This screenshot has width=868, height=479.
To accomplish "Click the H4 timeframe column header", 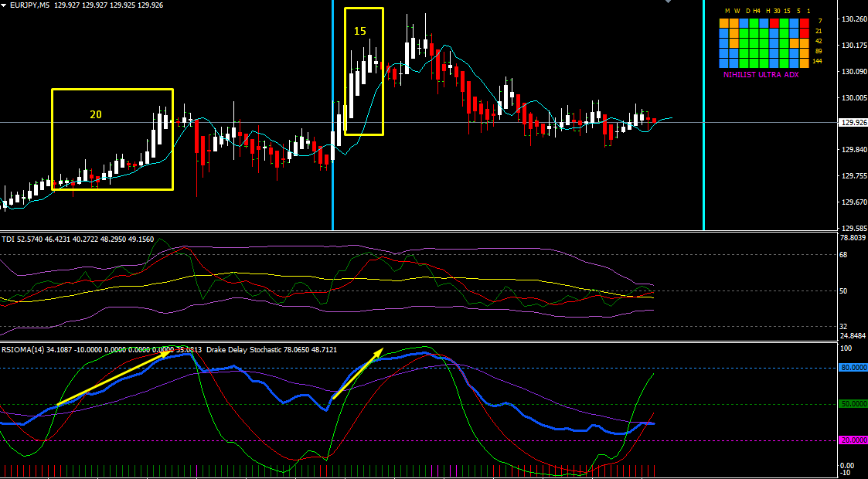I will (757, 11).
